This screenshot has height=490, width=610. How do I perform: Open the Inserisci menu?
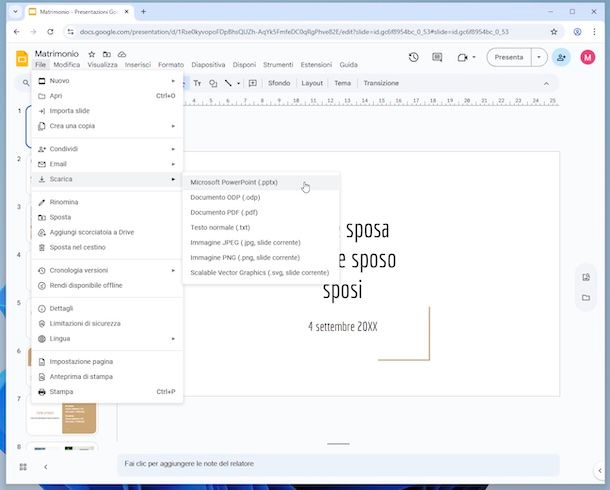138,65
